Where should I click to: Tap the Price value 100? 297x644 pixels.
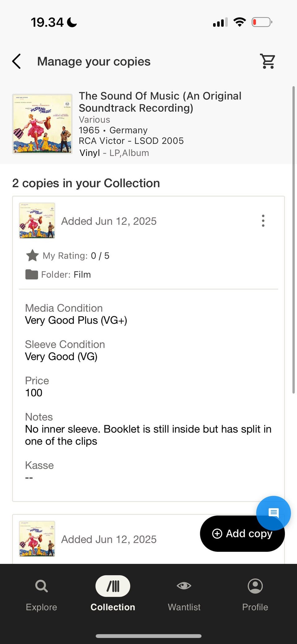pos(34,393)
